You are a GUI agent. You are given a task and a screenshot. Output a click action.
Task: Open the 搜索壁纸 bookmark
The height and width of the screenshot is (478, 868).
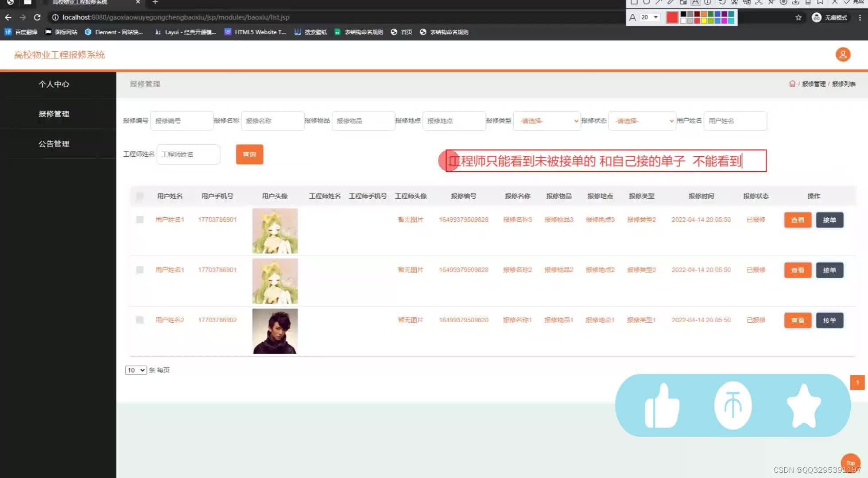[310, 32]
